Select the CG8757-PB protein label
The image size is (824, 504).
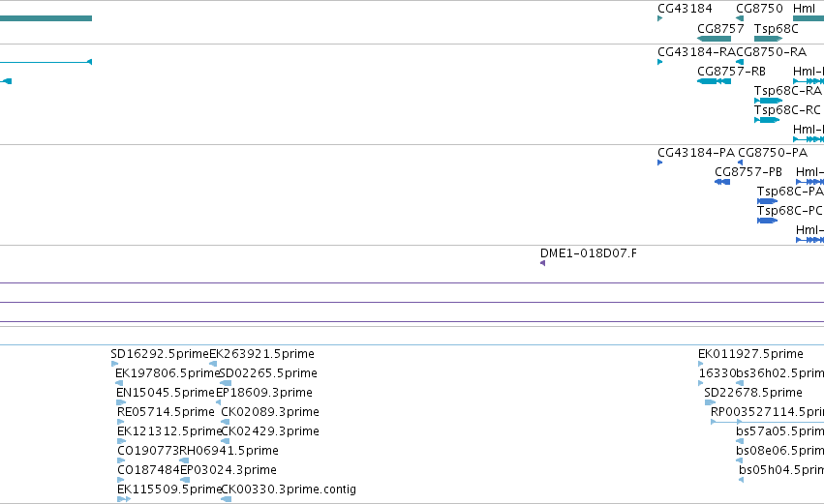(748, 172)
